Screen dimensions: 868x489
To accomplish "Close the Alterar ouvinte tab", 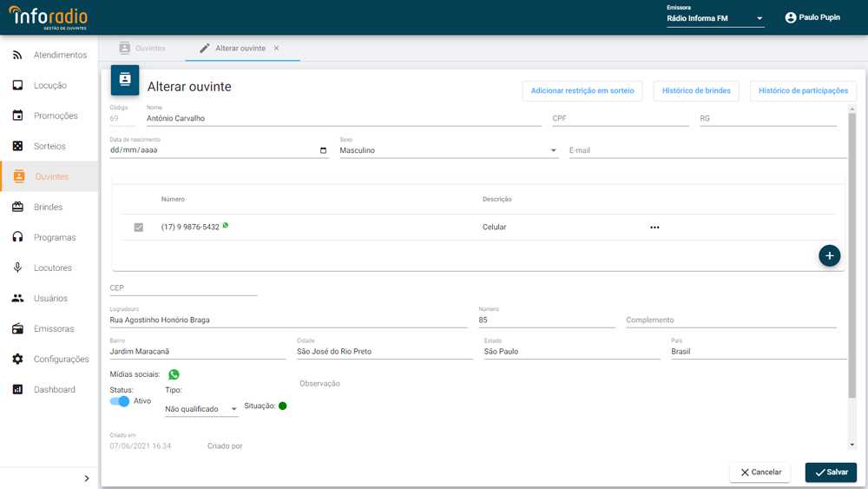I will 276,48.
